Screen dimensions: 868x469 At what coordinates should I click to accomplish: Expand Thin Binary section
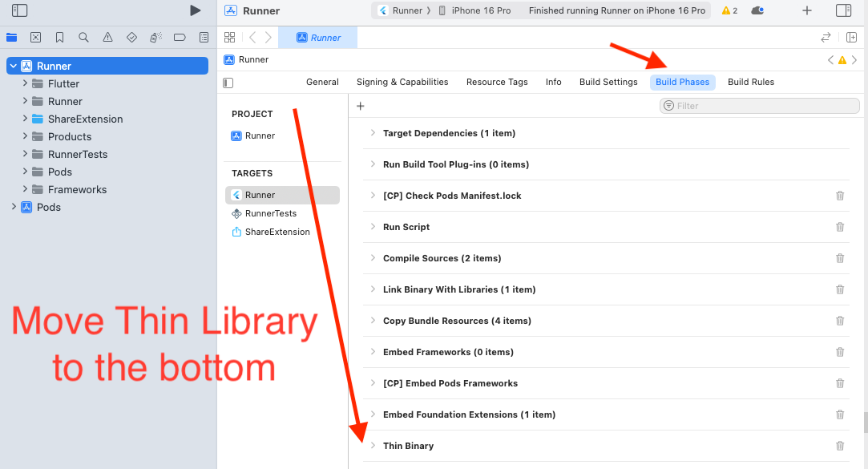(x=373, y=446)
